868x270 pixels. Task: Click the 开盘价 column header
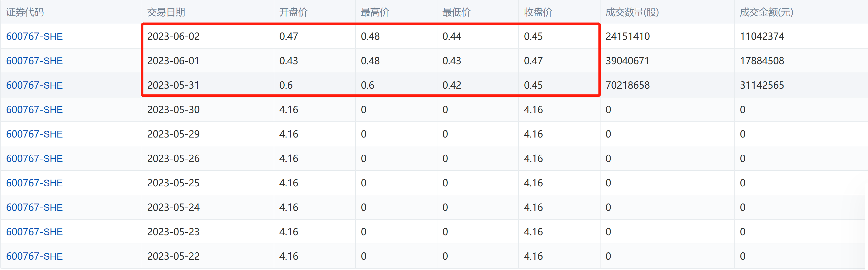pos(293,12)
